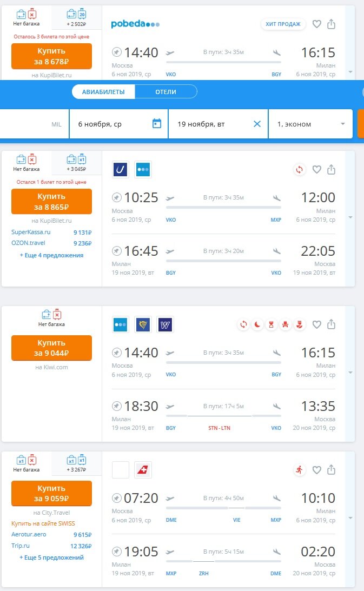Click 'Купить за 8 678₽' button
This screenshot has width=364, height=591.
[51, 56]
